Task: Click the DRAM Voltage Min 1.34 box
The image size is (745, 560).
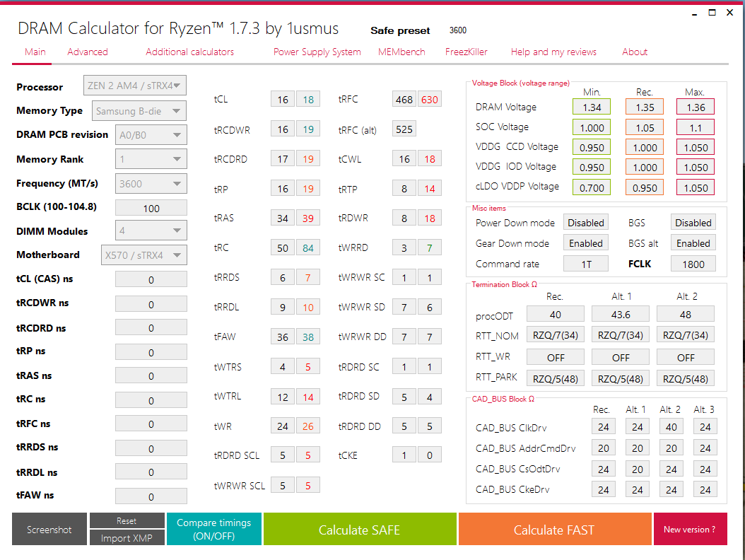Action: click(x=592, y=107)
